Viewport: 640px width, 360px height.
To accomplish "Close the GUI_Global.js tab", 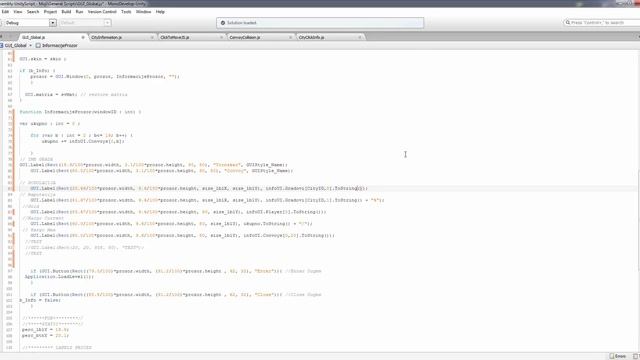I will (83, 37).
